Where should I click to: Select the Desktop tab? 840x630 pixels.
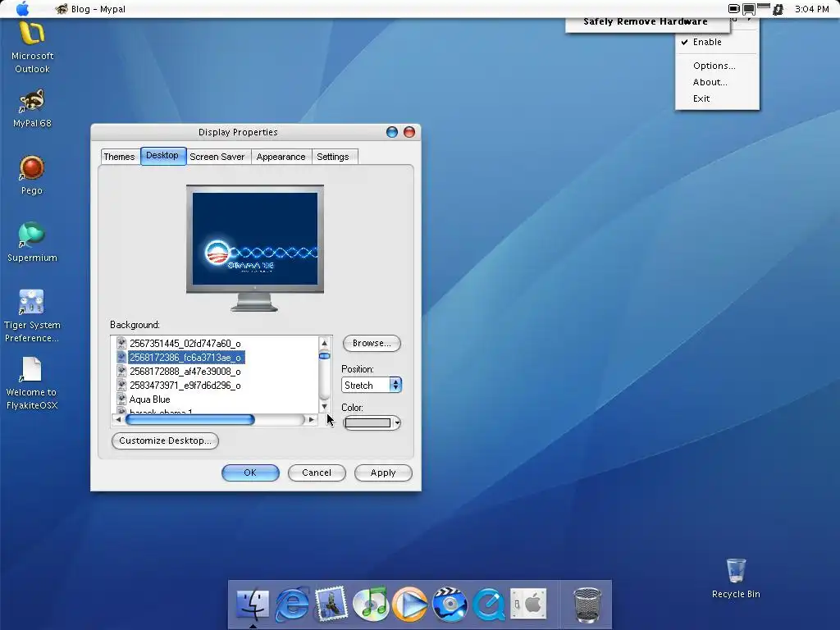[x=163, y=155]
